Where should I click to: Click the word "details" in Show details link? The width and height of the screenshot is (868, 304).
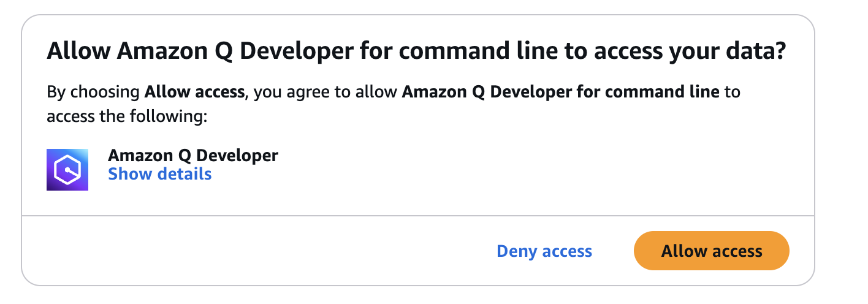[184, 174]
